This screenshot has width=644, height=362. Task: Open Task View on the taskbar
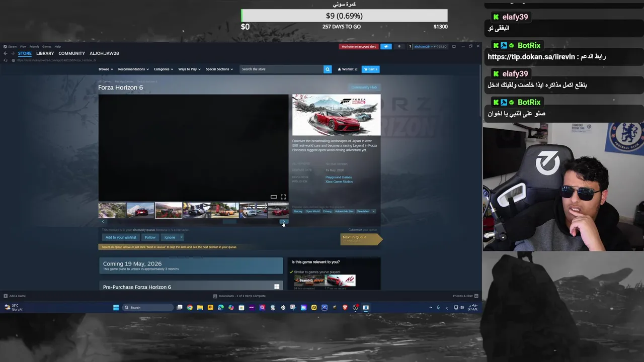tap(180, 308)
